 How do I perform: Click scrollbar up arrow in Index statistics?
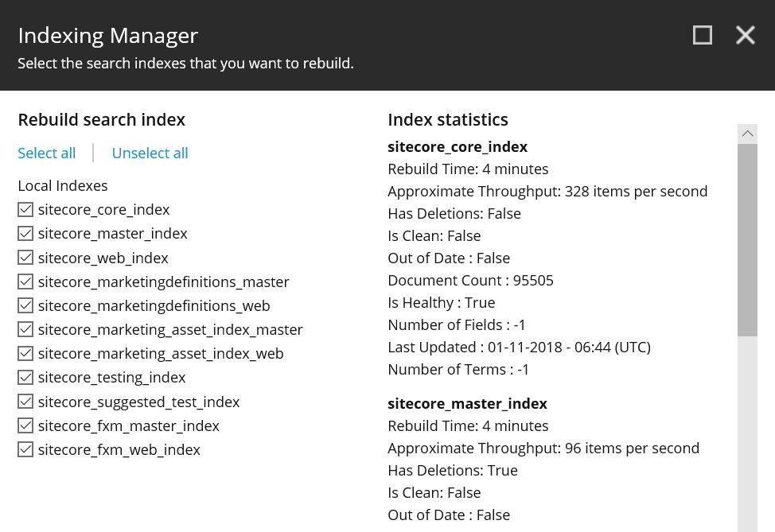[747, 134]
